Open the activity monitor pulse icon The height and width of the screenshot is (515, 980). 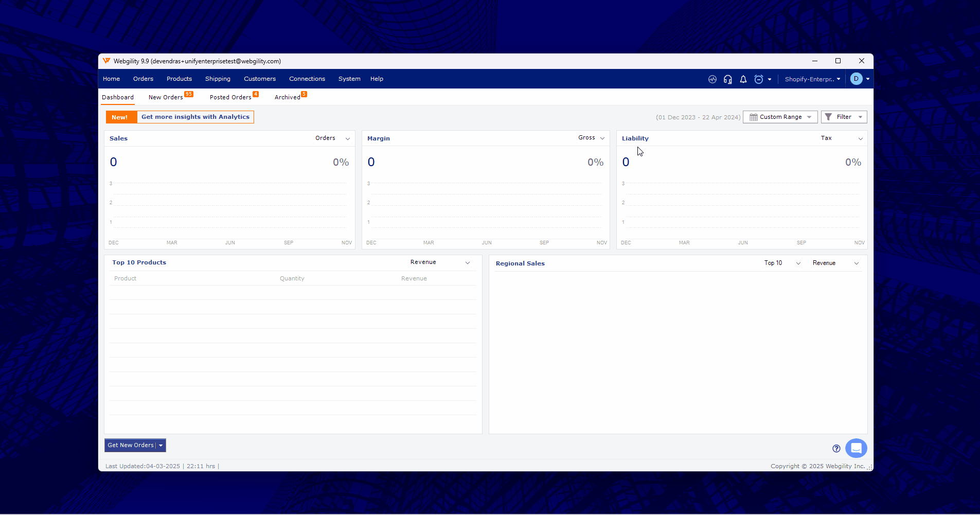(712, 79)
